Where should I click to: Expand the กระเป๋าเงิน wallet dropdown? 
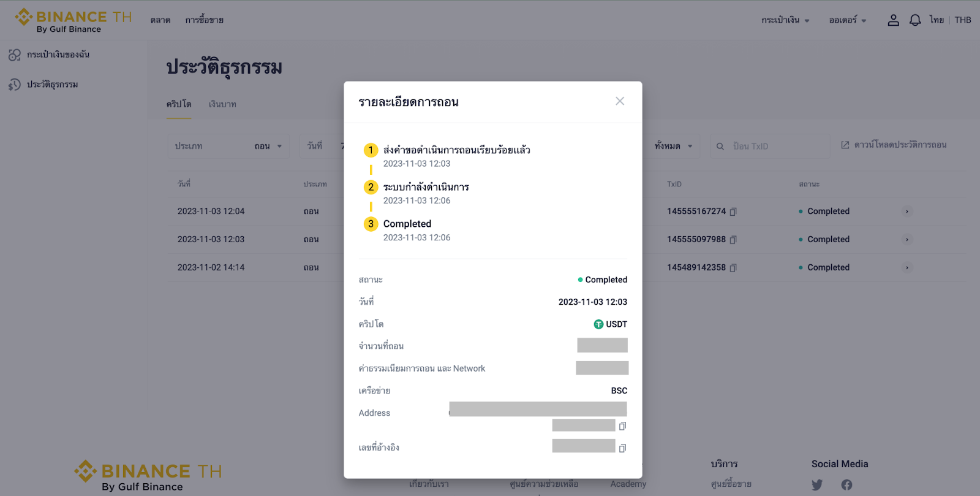785,20
